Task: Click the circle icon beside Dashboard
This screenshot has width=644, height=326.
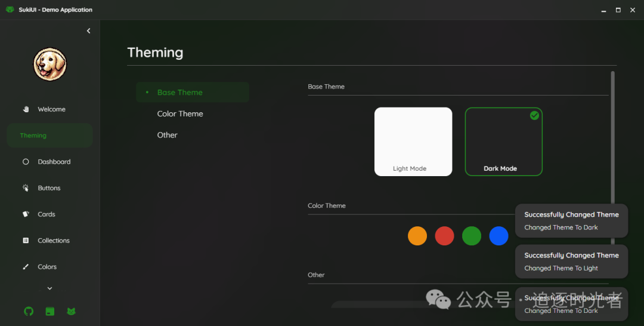Action: tap(26, 162)
